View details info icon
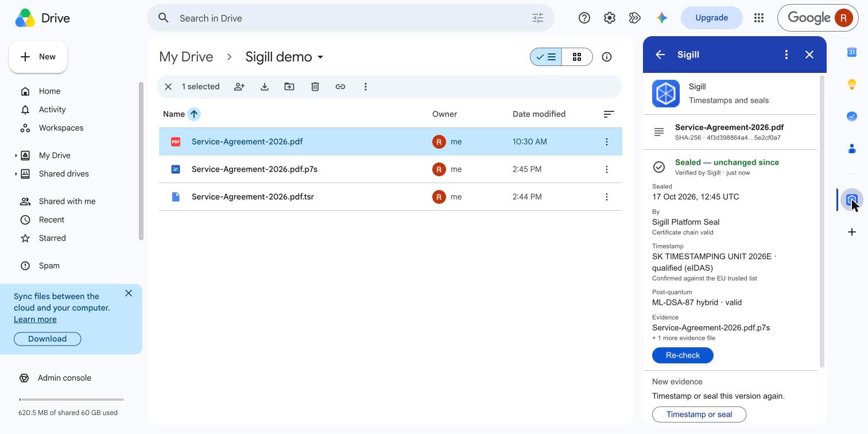Screen dimensions: 868x434 [607, 57]
